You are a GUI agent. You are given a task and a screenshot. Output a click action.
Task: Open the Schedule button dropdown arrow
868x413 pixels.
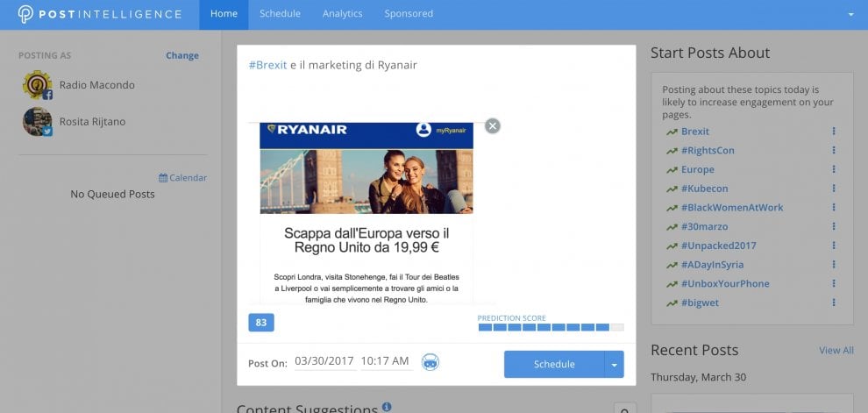(x=614, y=364)
